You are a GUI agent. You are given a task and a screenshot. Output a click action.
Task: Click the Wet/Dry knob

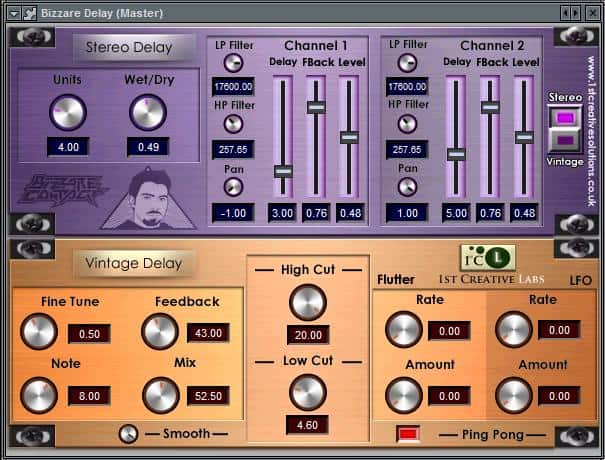pos(148,112)
